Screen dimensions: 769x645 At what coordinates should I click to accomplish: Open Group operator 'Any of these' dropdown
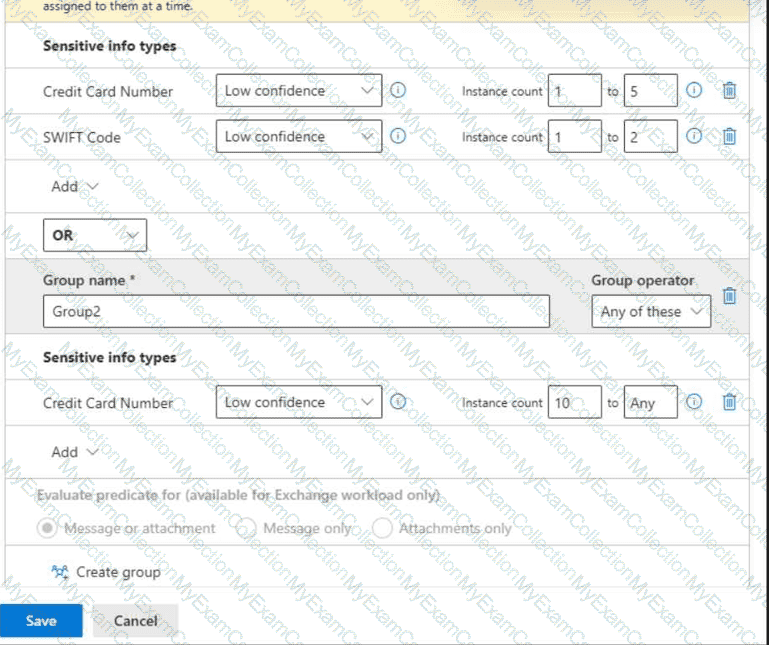(x=651, y=312)
